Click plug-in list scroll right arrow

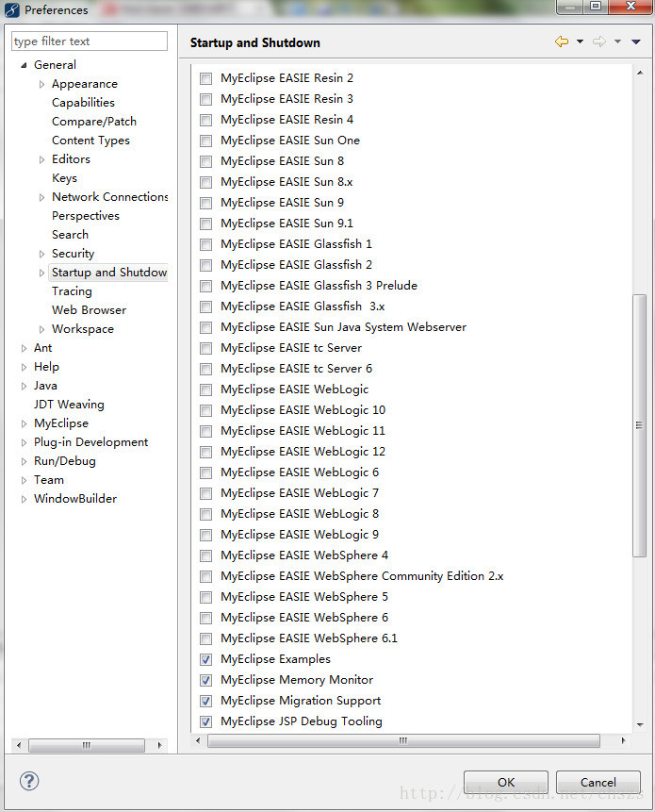[x=623, y=740]
